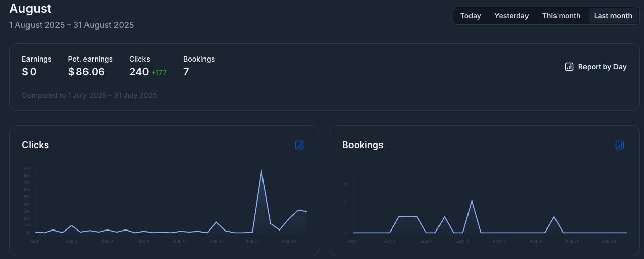This screenshot has width=644, height=259.
Task: Click the Aug 21 spike in Clicks chart
Action: point(216,222)
